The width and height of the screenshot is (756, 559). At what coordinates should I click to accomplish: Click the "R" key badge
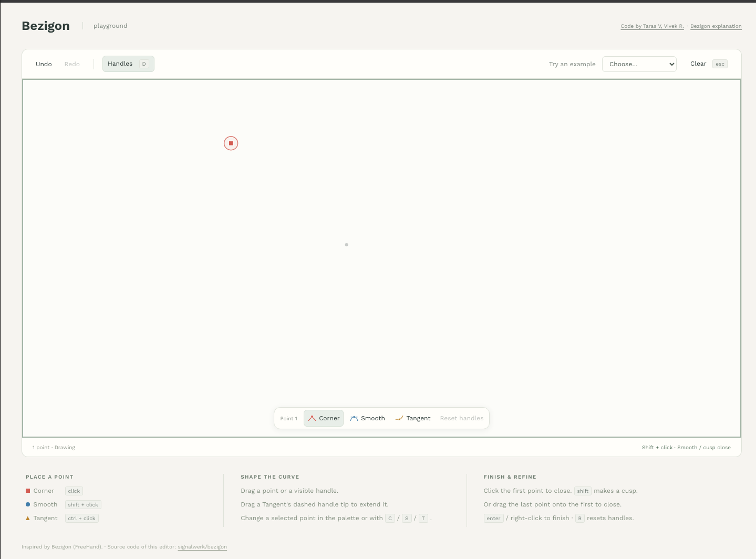coord(580,519)
